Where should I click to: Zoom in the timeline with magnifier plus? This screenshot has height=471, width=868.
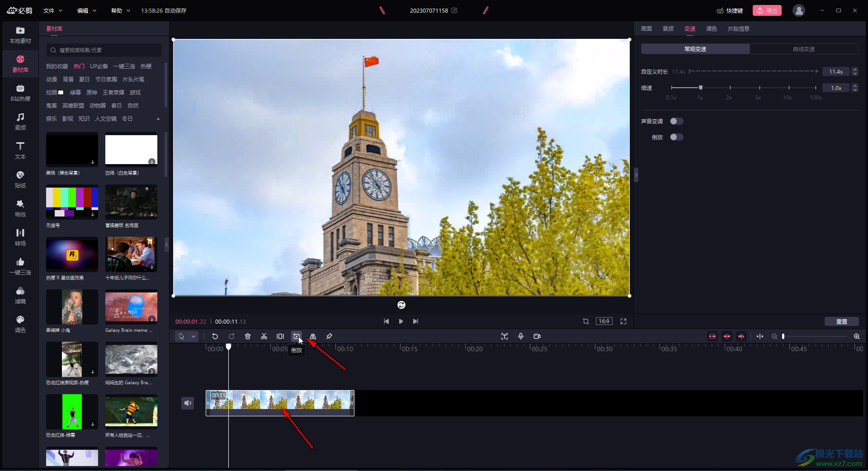pos(857,336)
